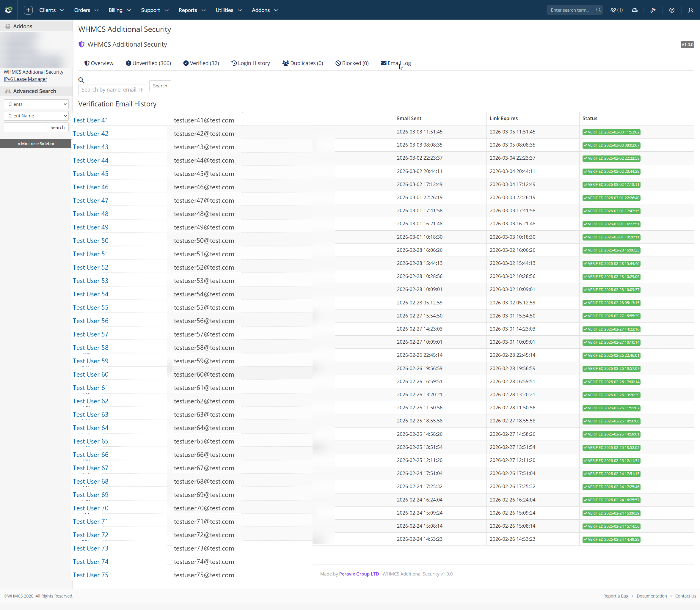Expand the Billing menu chevron
Viewport: 700px width, 610px height.
pos(129,10)
